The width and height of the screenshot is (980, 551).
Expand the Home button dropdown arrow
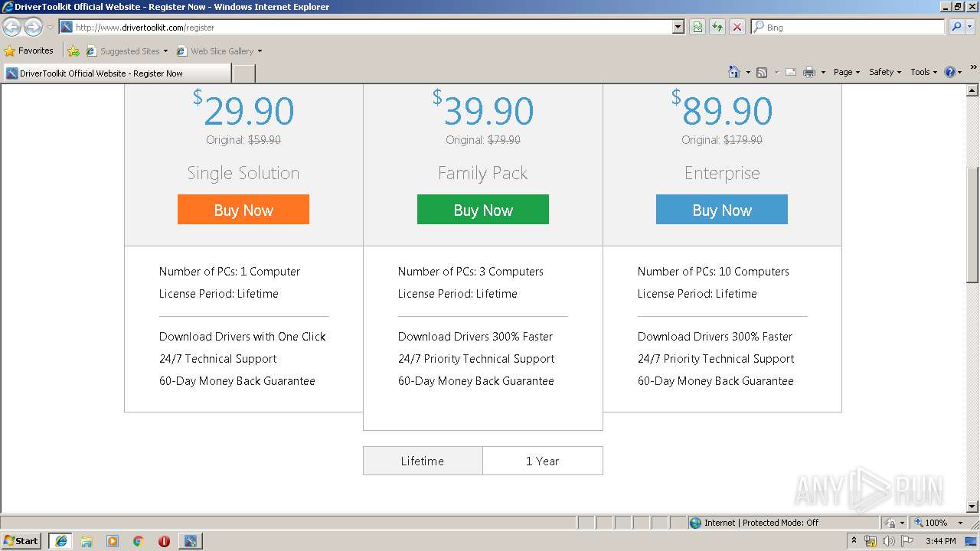click(748, 73)
